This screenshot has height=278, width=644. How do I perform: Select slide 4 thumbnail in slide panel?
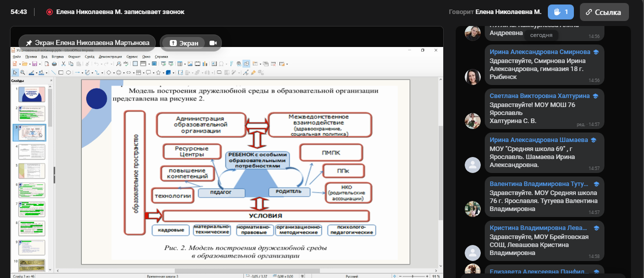pos(32,151)
